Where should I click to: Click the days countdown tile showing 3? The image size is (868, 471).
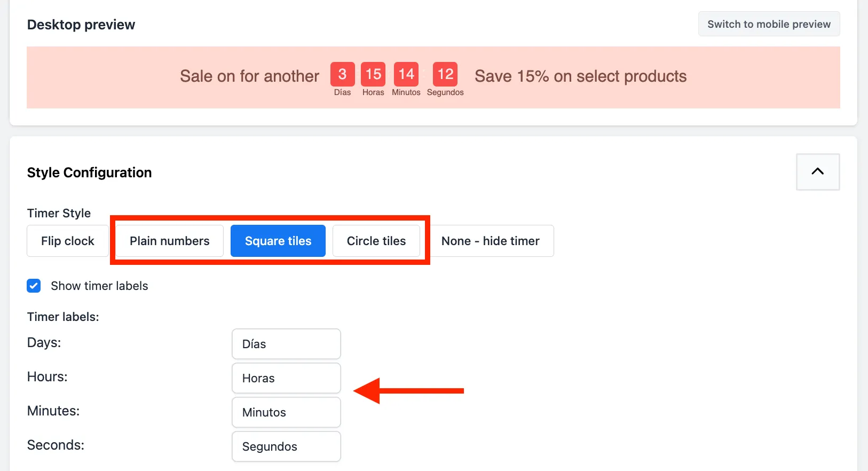(342, 74)
